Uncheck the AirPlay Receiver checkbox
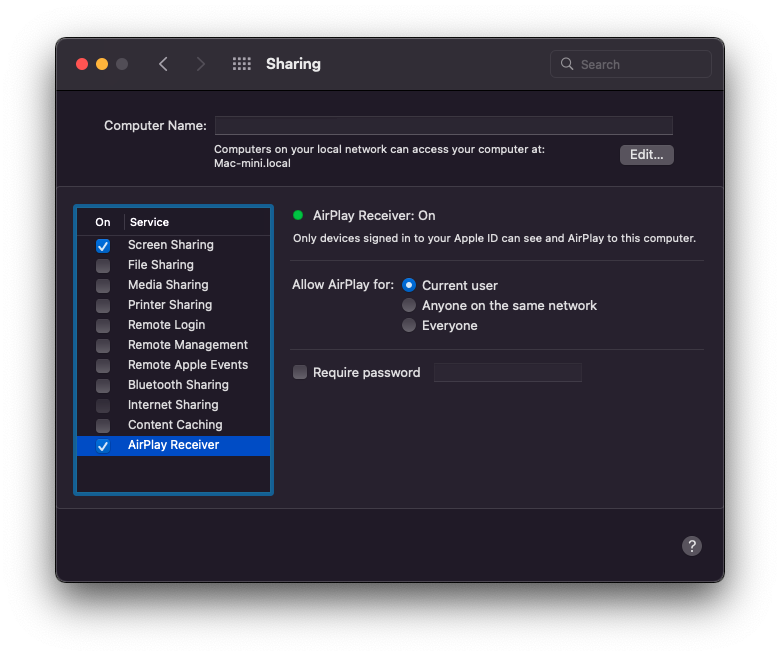 pyautogui.click(x=103, y=446)
